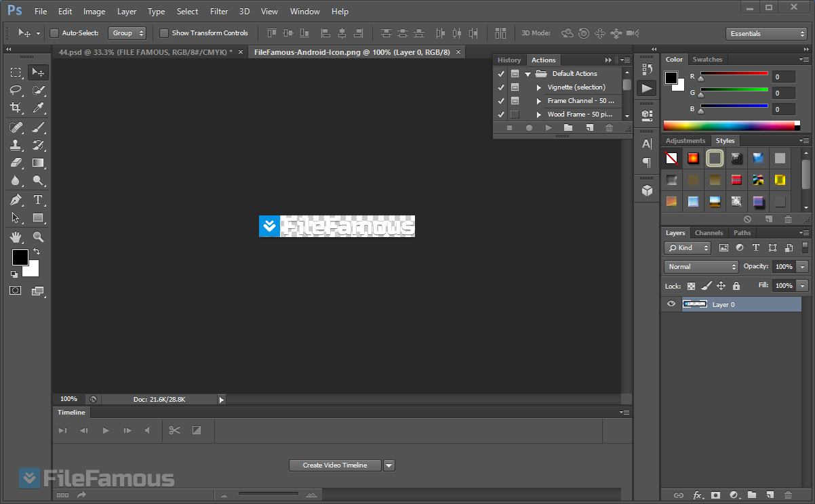This screenshot has height=504, width=815.
Task: Switch to 44.psd document tab
Action: click(x=145, y=52)
